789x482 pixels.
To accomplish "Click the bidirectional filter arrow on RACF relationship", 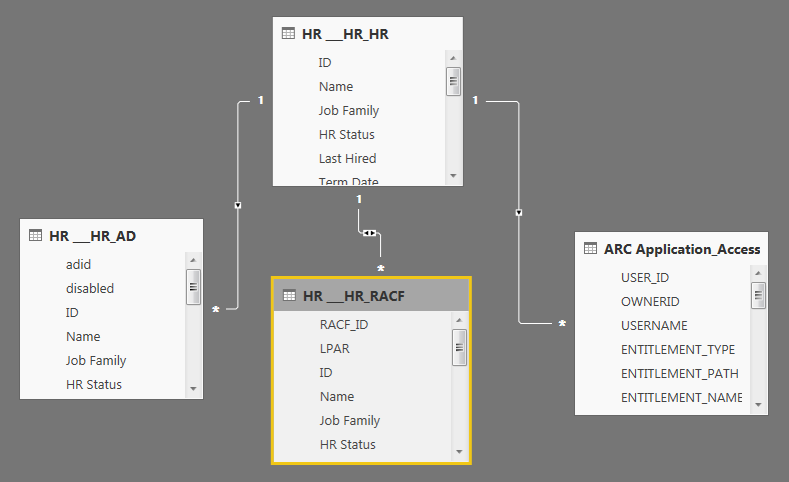I will click(x=369, y=233).
